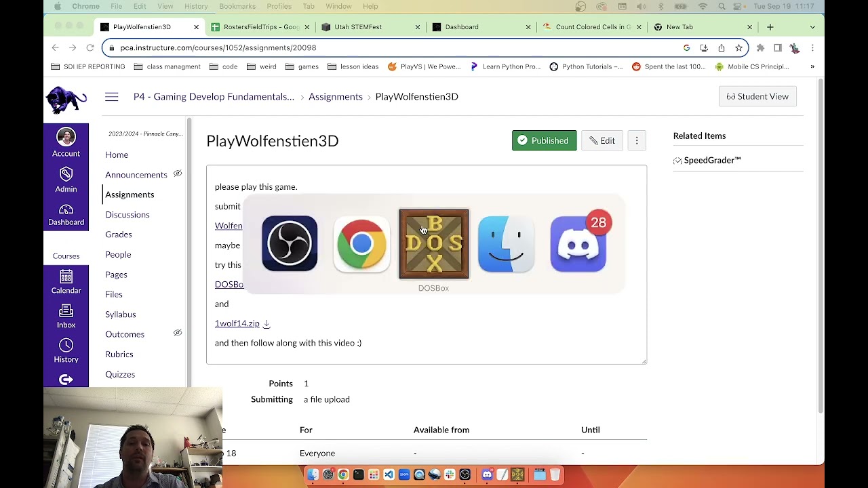Screen dimensions: 868x488
Task: Select Chrome in the app switcher
Action: point(361,244)
